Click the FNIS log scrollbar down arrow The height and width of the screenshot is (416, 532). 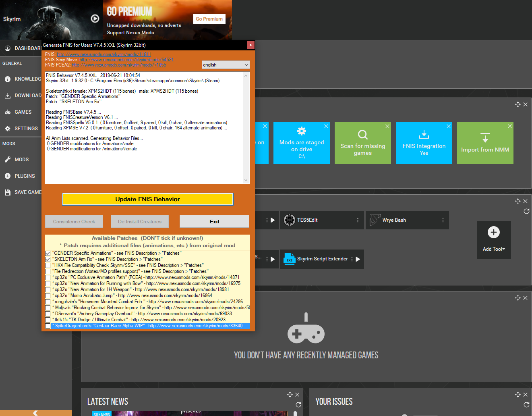246,180
